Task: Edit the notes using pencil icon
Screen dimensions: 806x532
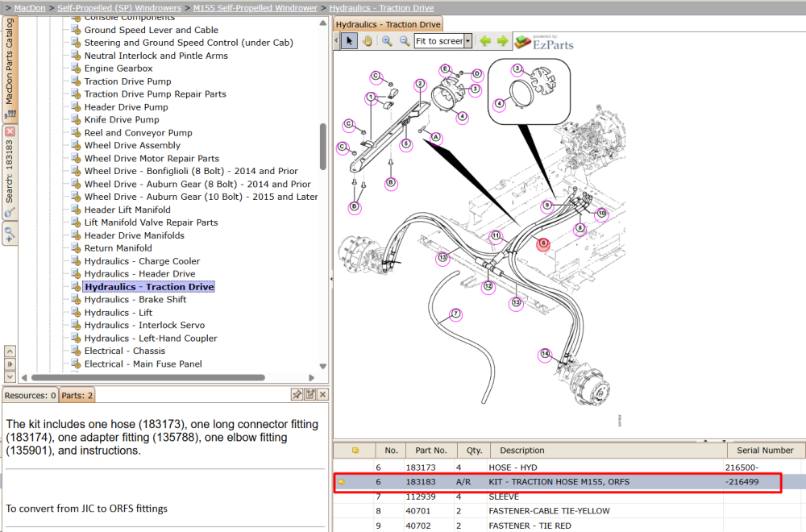Action: point(310,394)
